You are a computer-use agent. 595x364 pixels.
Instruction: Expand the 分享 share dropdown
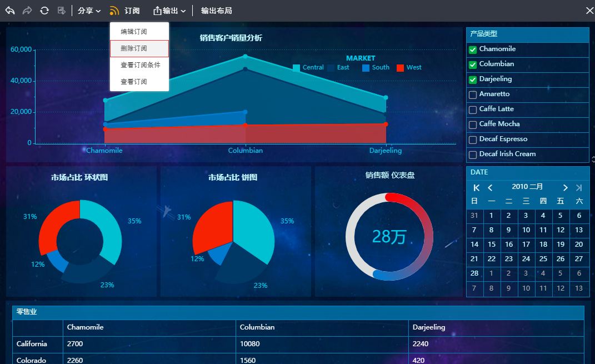click(89, 11)
